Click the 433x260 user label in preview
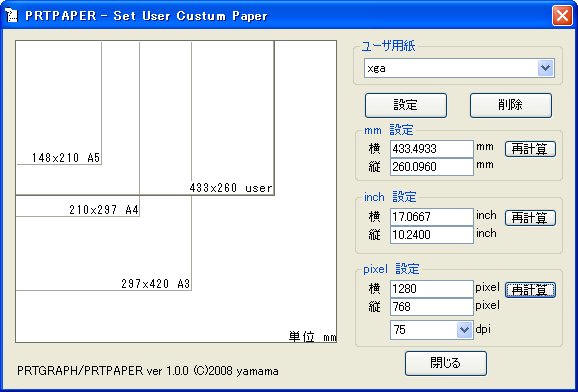Viewport: 578px width, 392px height. [x=231, y=188]
